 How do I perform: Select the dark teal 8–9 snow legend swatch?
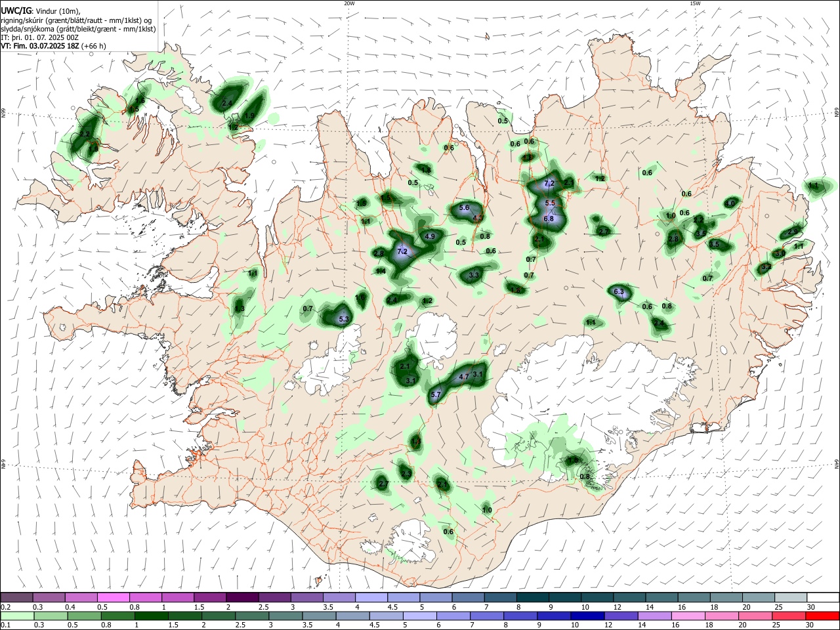[x=532, y=598]
